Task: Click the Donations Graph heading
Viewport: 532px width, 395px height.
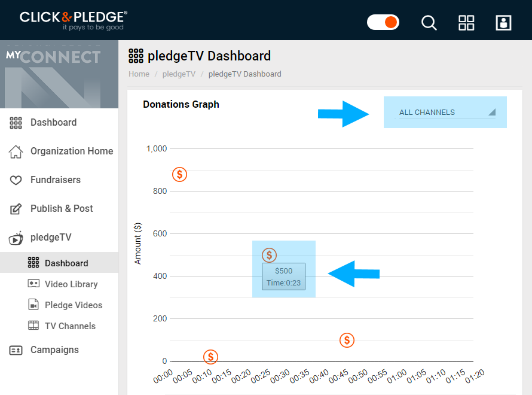Action: point(181,104)
